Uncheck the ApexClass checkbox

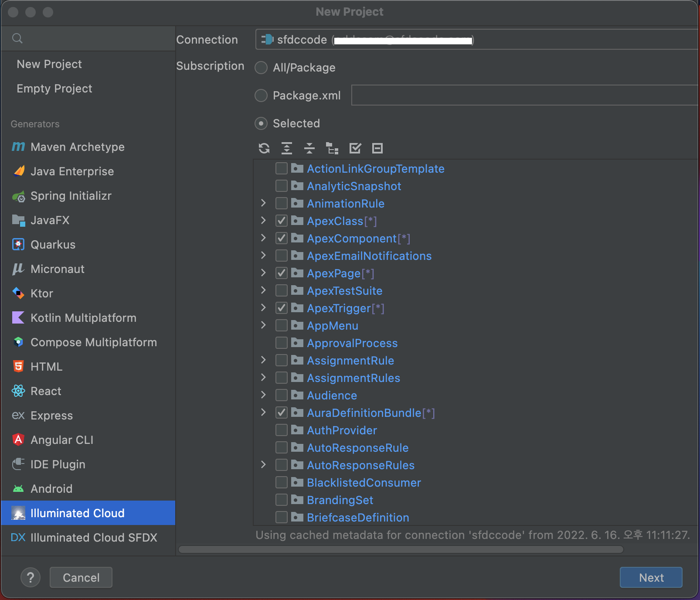282,221
